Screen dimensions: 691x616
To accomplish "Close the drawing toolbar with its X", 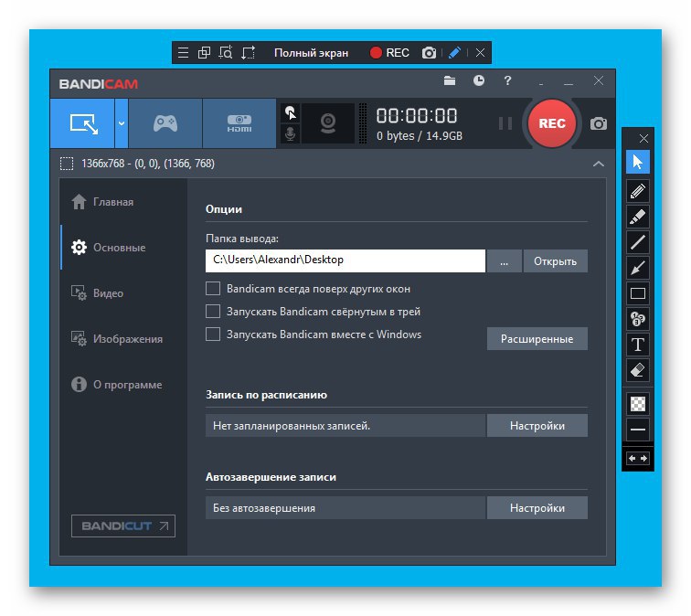I will [x=643, y=139].
